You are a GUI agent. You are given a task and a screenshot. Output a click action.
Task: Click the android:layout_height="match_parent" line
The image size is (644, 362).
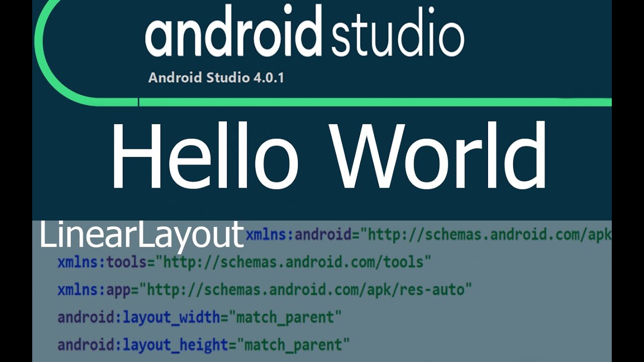(x=203, y=345)
